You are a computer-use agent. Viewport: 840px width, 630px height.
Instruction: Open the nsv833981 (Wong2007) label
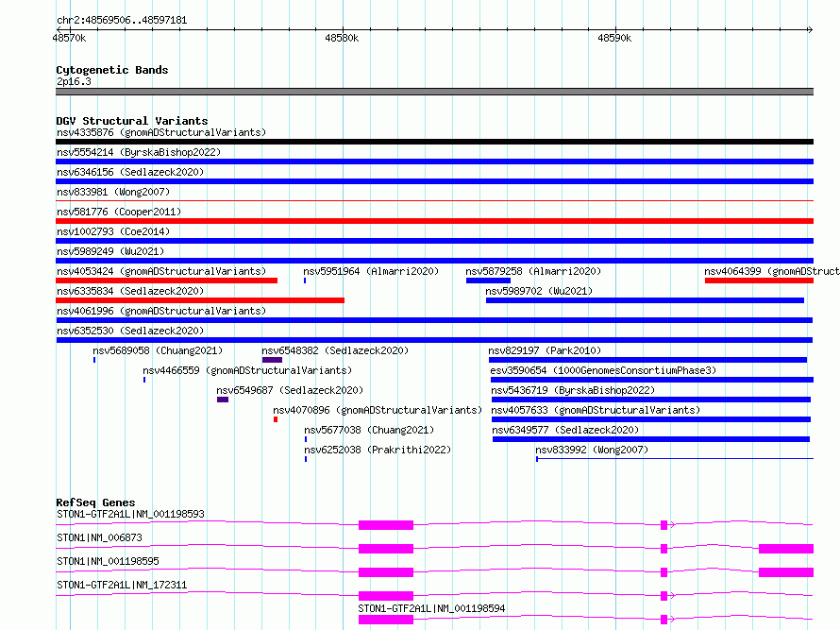pos(113,192)
